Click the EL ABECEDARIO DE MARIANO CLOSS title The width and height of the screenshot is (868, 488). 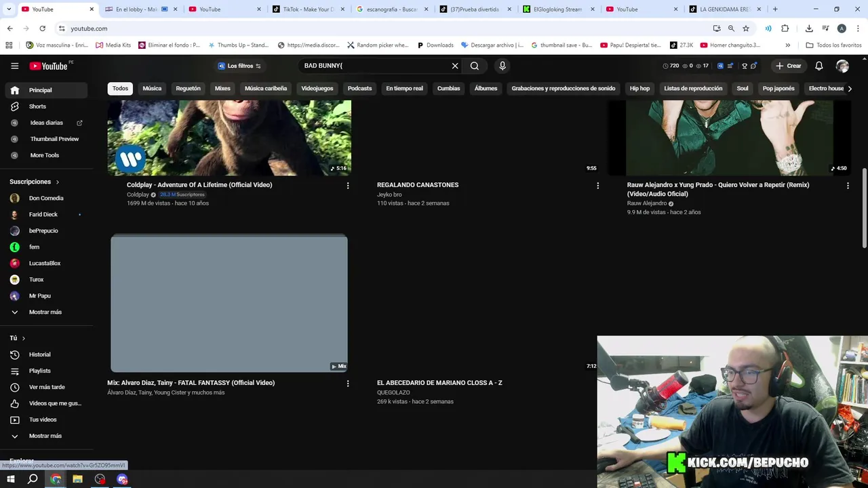pos(439,383)
